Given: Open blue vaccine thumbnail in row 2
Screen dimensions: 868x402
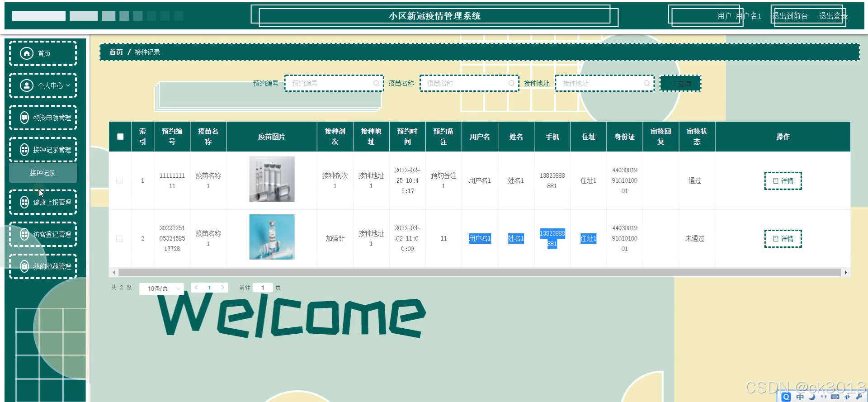Looking at the screenshot, I should (272, 237).
